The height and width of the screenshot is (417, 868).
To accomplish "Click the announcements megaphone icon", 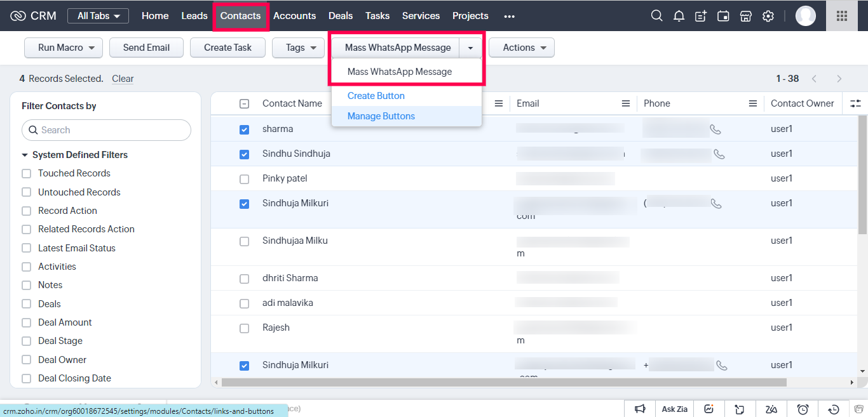I will [641, 409].
